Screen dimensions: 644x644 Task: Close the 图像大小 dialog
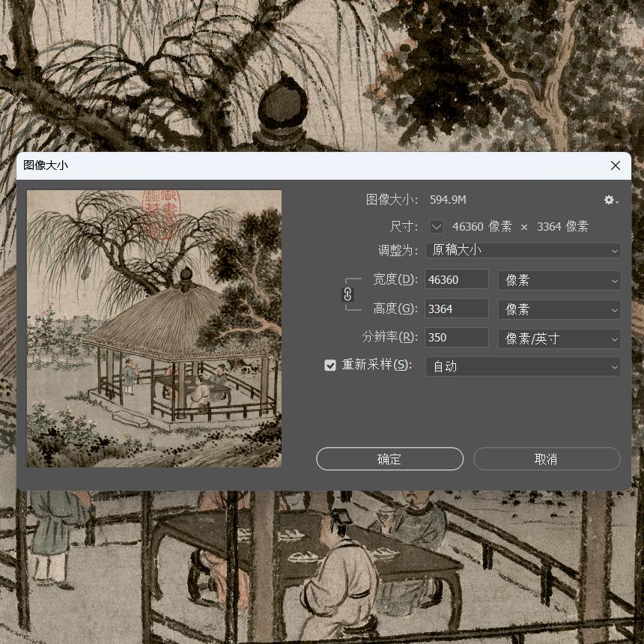tap(616, 165)
